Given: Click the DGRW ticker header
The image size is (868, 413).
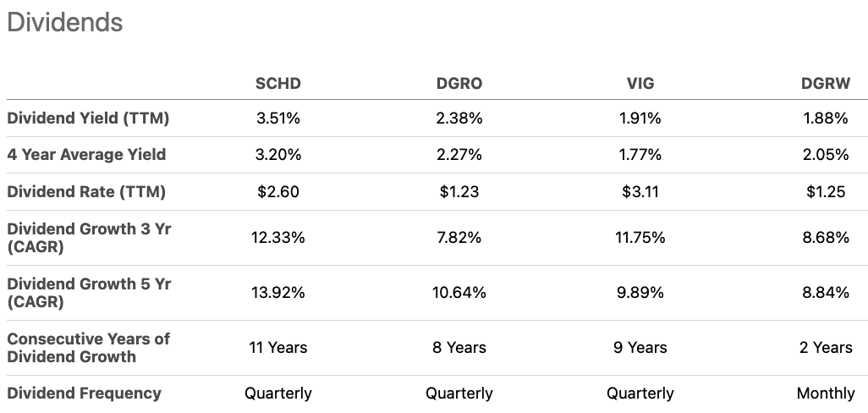Looking at the screenshot, I should point(825,83).
